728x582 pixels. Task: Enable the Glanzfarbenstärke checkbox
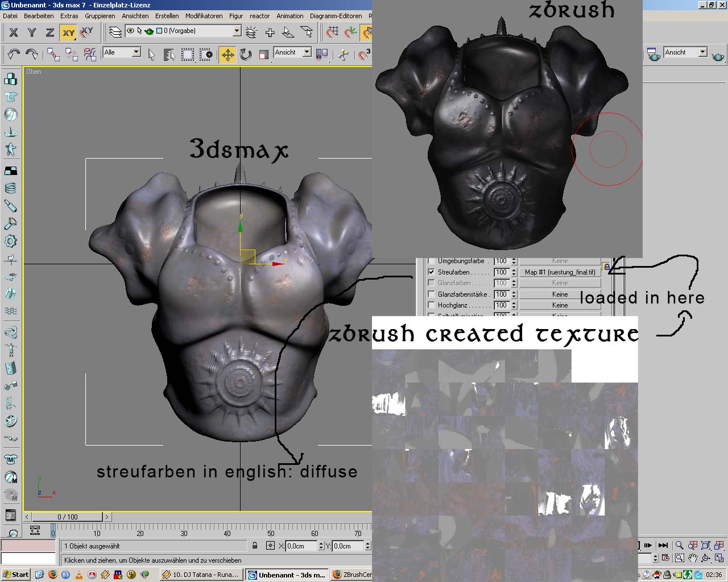(x=431, y=294)
